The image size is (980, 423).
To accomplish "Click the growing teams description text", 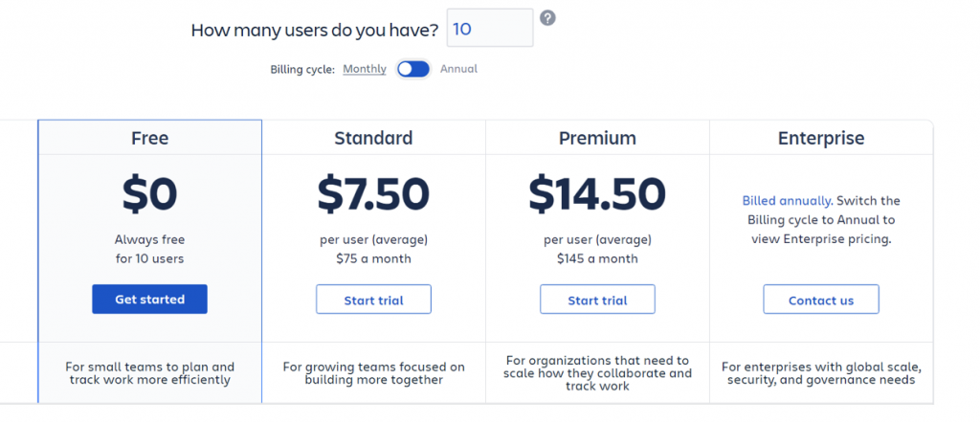I will tap(373, 373).
